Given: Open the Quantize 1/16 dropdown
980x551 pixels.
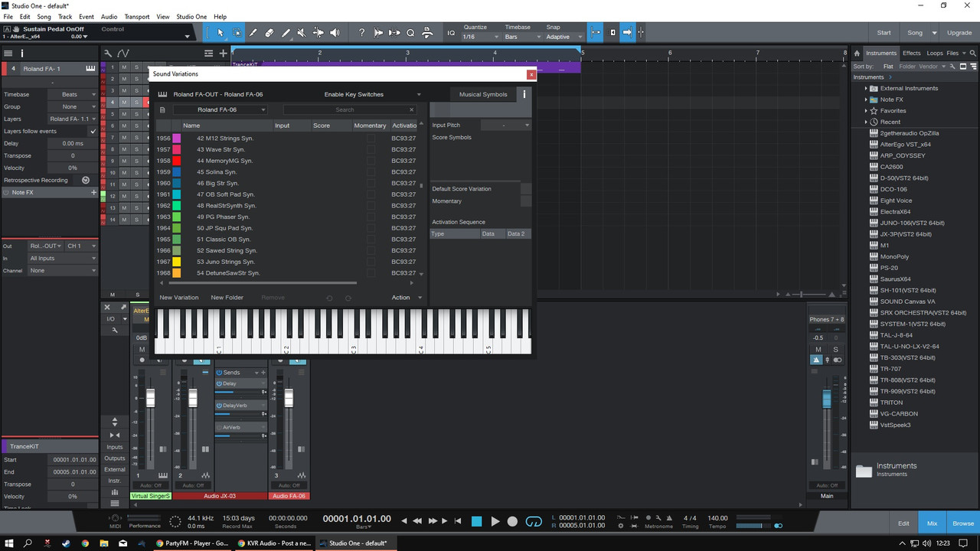Looking at the screenshot, I should [479, 37].
